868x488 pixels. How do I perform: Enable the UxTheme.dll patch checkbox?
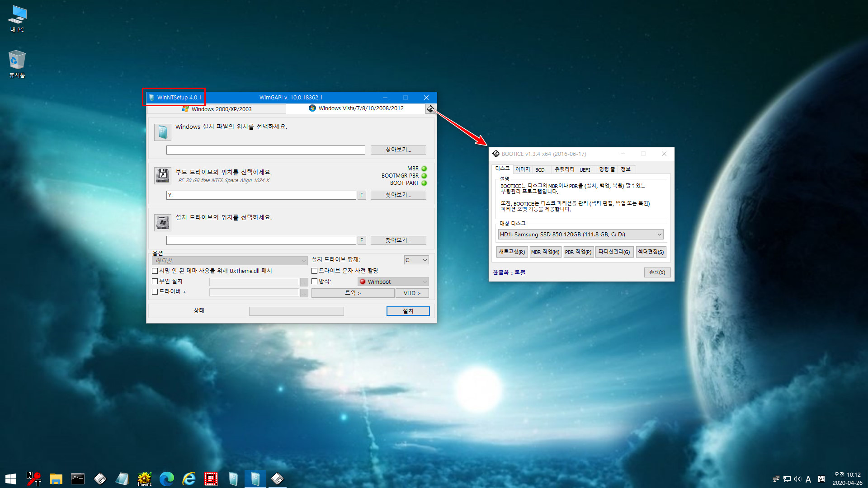click(x=155, y=271)
